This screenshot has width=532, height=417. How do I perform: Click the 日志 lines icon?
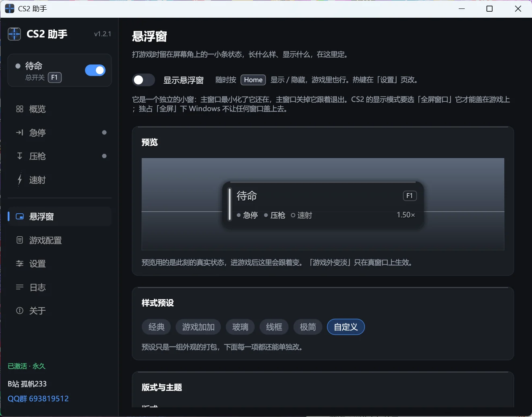click(x=19, y=287)
